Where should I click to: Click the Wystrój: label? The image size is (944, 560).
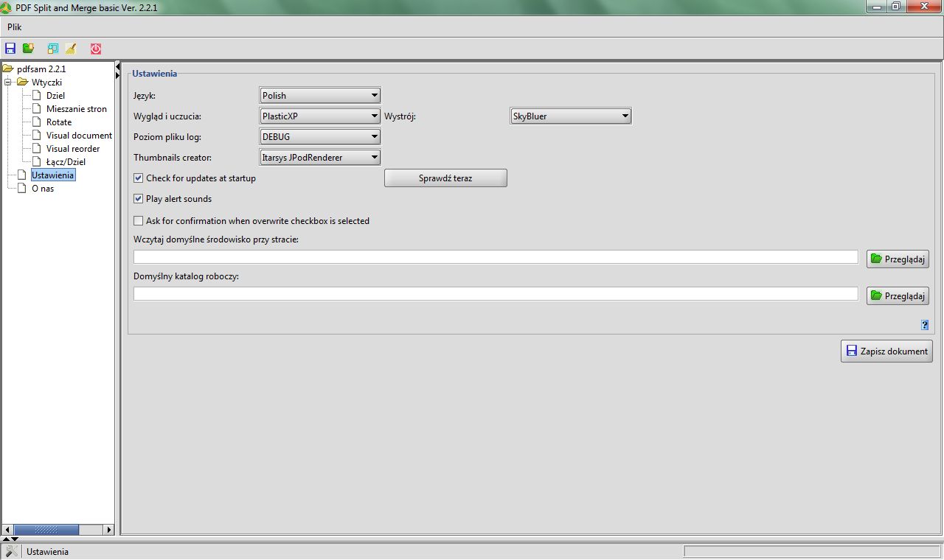click(x=400, y=116)
